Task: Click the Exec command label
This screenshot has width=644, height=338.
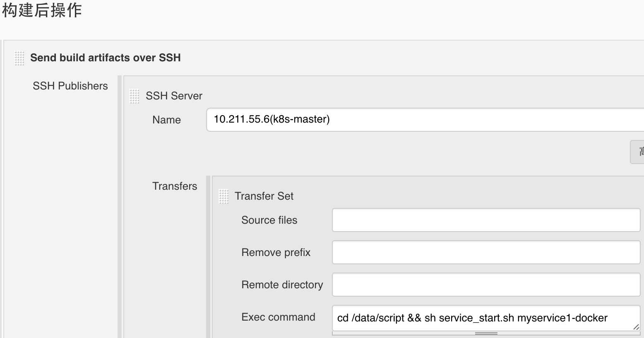Action: [x=279, y=317]
